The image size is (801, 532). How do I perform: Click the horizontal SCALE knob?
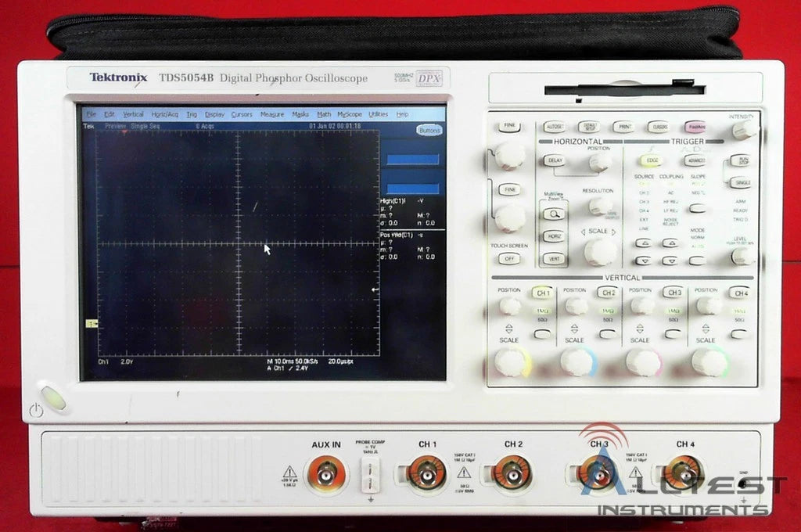[600, 252]
